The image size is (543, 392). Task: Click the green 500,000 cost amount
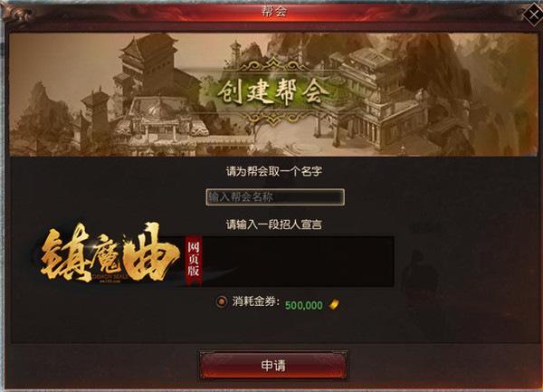304,305
